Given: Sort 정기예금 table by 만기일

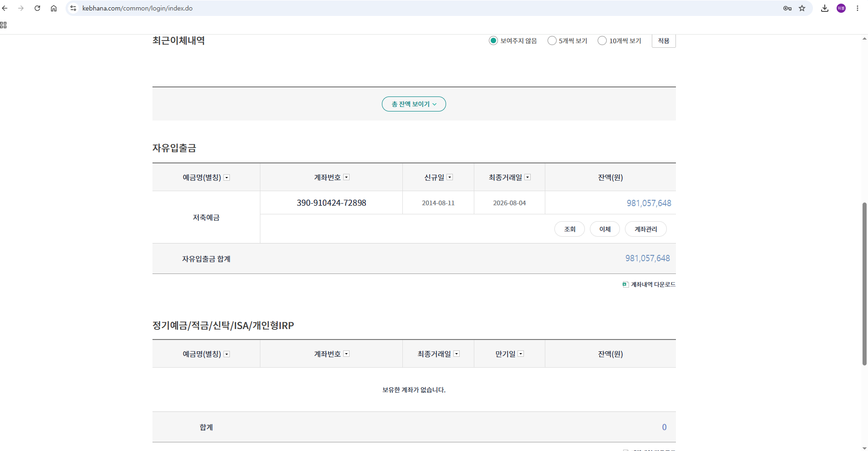Looking at the screenshot, I should click(521, 354).
